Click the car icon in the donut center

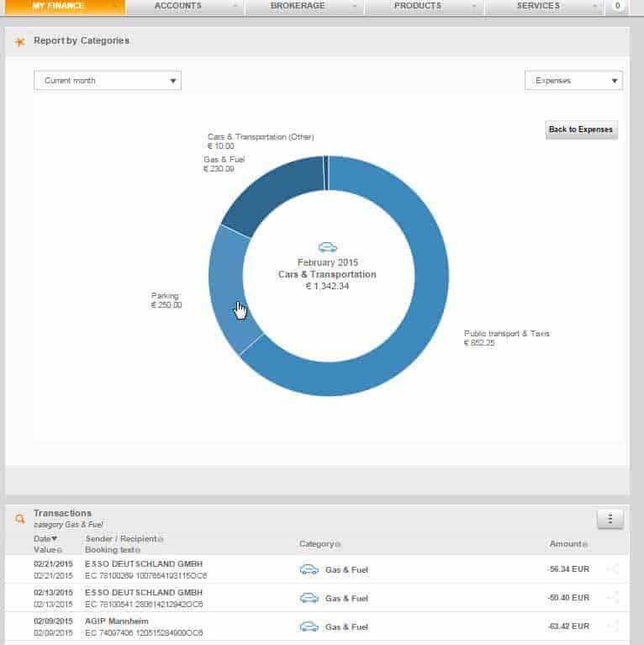coord(327,247)
